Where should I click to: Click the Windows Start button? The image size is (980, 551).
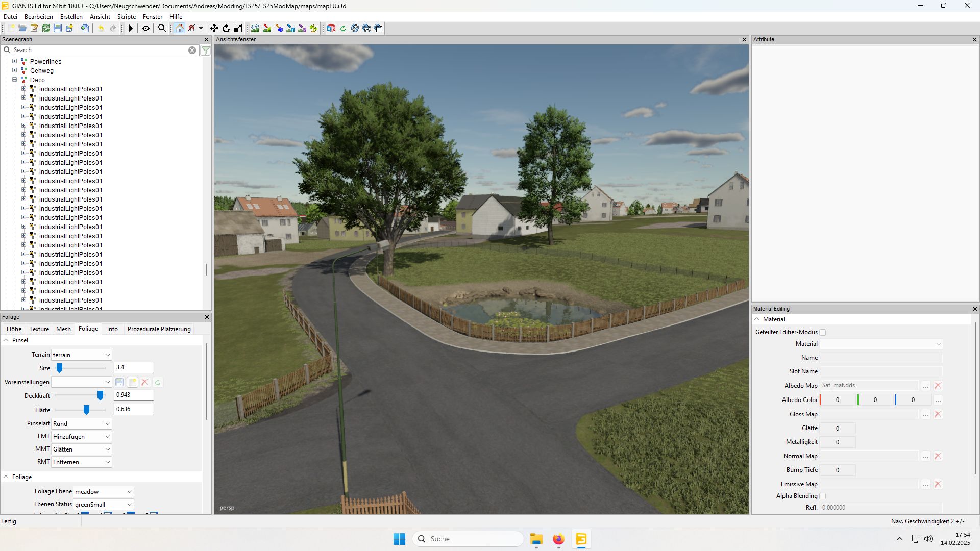click(400, 539)
